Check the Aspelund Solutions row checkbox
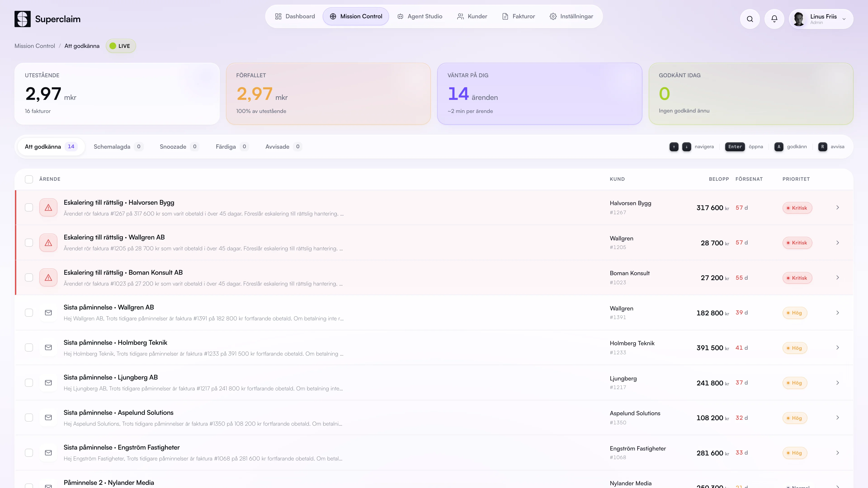The height and width of the screenshot is (488, 868). (x=29, y=418)
